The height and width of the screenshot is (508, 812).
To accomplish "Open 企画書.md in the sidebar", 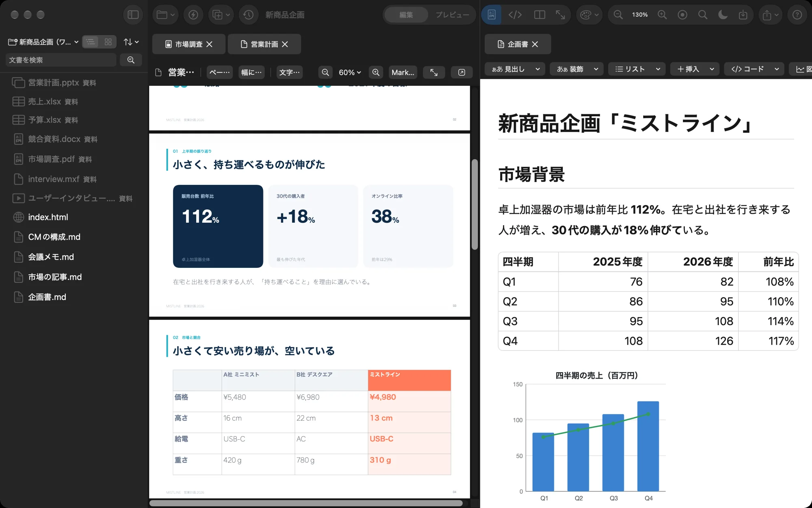I will coord(47,297).
